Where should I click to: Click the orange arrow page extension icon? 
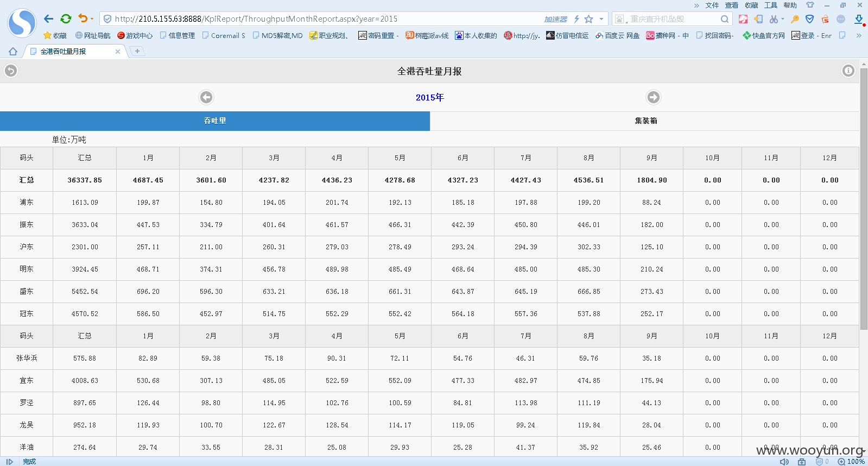coord(758,19)
